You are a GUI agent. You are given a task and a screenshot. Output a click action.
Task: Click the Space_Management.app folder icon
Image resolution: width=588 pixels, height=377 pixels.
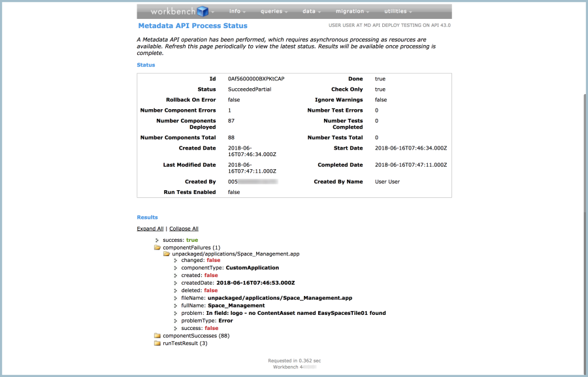click(167, 254)
